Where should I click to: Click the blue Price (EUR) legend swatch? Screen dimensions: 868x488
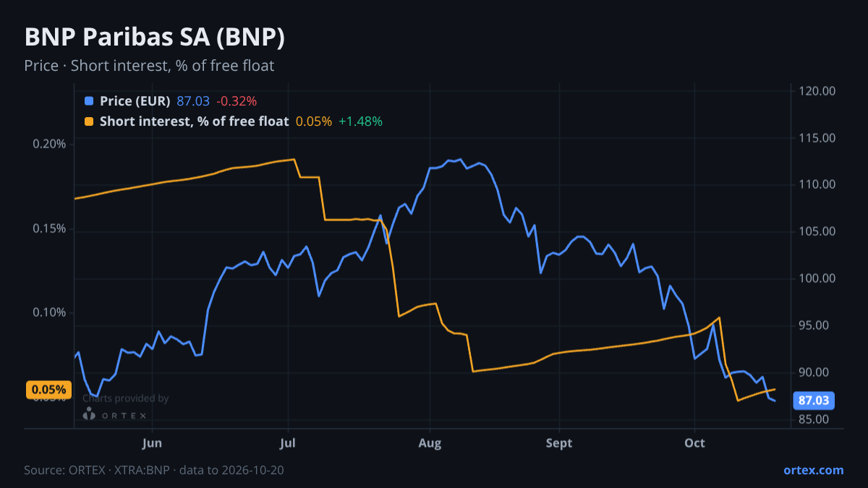(x=89, y=101)
